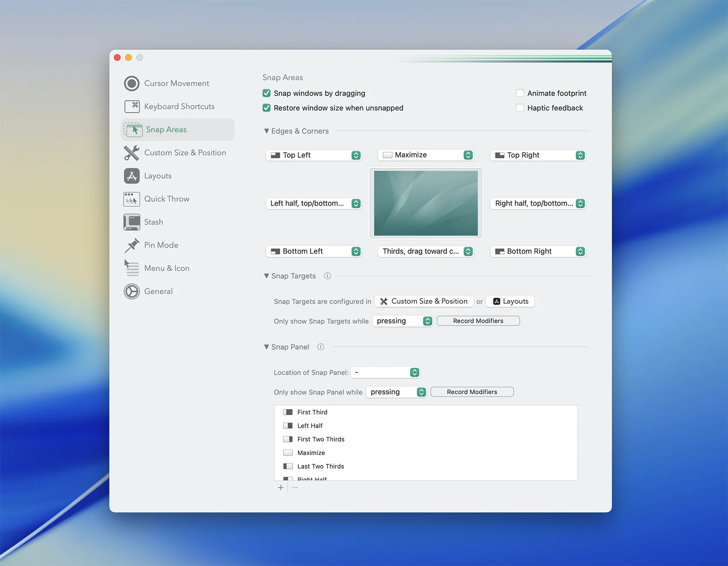The width and height of the screenshot is (728, 566).
Task: Click the info icon beside Snap Targets
Action: coord(328,276)
